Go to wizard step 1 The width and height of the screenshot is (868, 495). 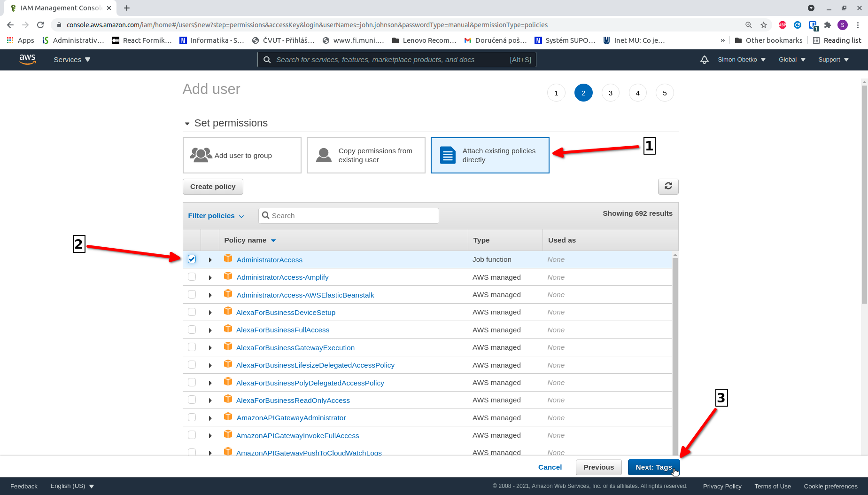coord(556,93)
